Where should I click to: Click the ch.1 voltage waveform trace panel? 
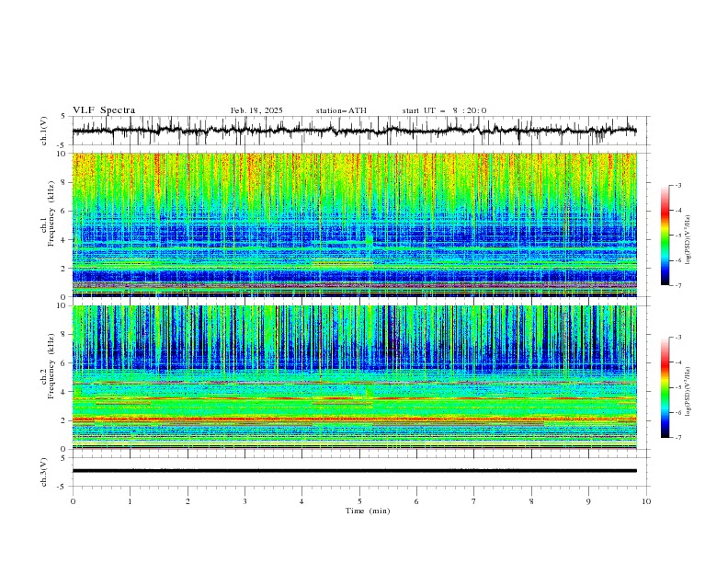point(361,131)
